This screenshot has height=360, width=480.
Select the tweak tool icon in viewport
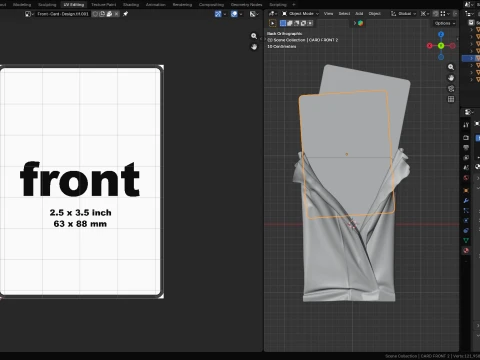tap(273, 23)
